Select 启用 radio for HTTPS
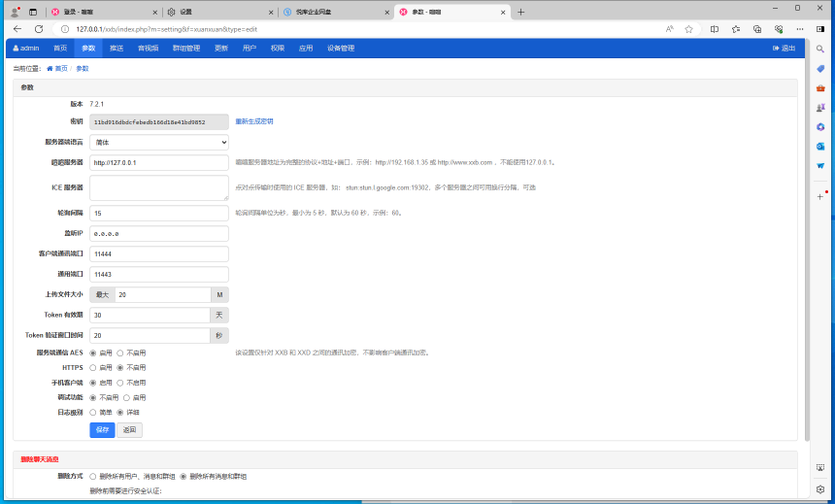This screenshot has height=504, width=835. click(x=93, y=368)
